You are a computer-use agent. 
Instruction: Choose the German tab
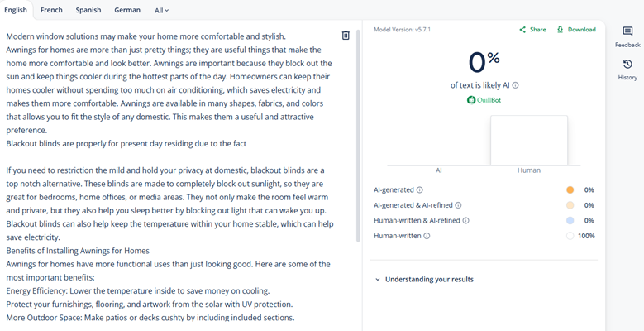click(127, 11)
